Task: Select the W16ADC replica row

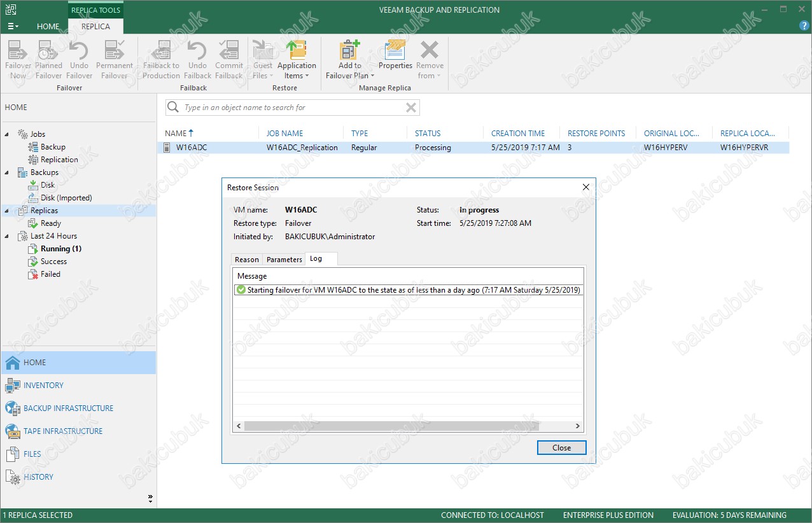Action: tap(473, 148)
